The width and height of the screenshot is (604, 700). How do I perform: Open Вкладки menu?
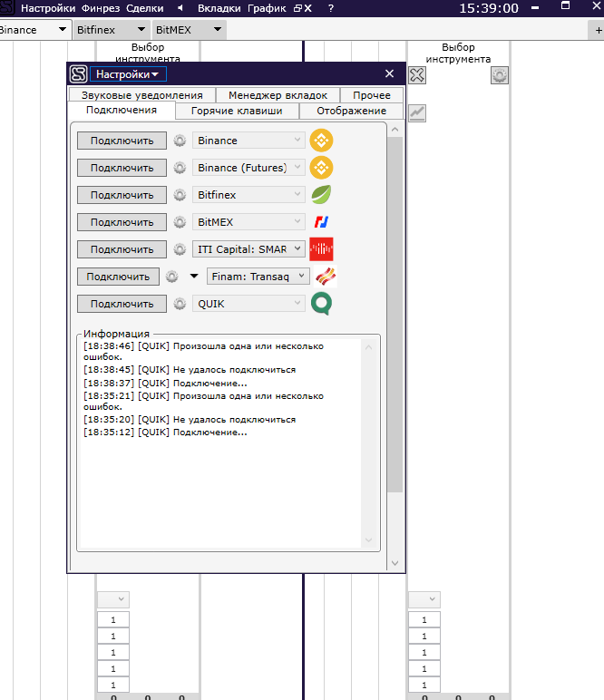coord(219,8)
